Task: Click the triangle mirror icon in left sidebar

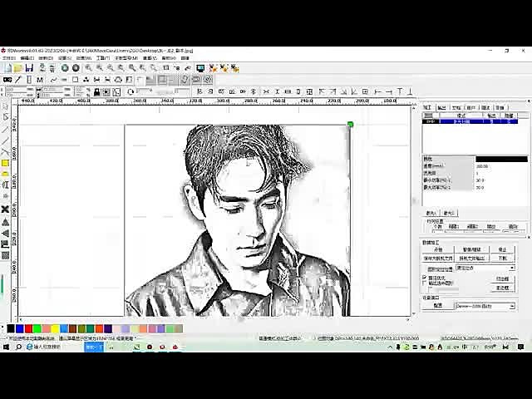Action: click(x=5, y=222)
